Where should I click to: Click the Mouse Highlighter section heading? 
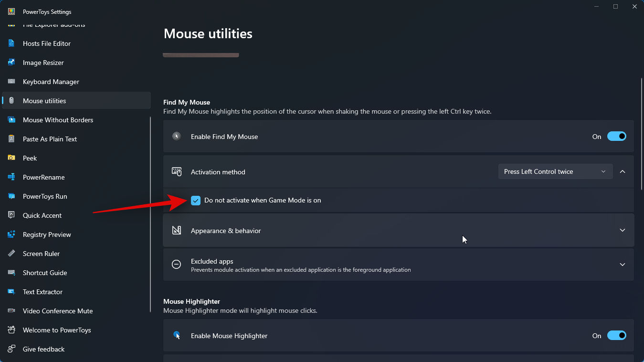191,301
